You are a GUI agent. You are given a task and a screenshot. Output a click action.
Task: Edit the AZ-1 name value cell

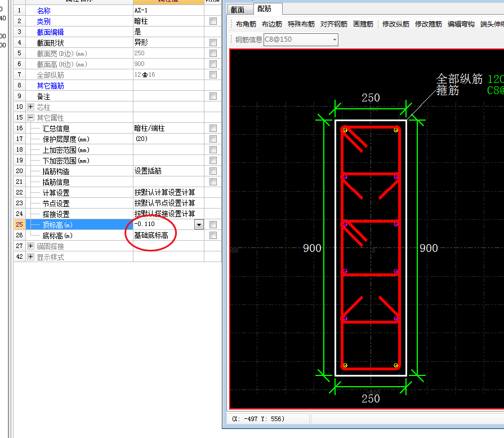tap(168, 10)
